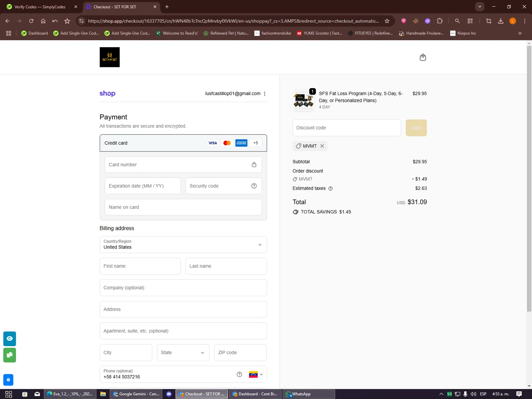The image size is (532, 399).
Task: Select the Credit card payment option
Action: pyautogui.click(x=183, y=143)
